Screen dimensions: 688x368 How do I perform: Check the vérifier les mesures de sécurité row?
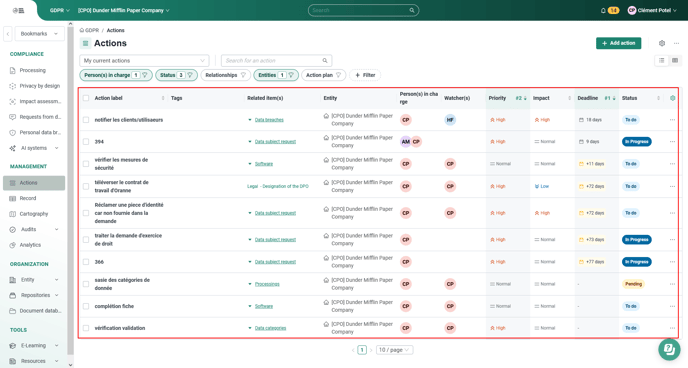click(x=86, y=164)
